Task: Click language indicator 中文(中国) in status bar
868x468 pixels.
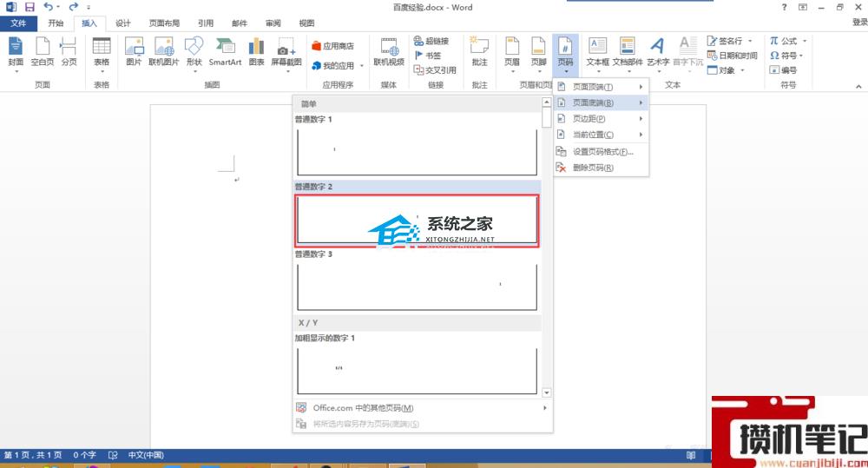Action: (x=146, y=455)
